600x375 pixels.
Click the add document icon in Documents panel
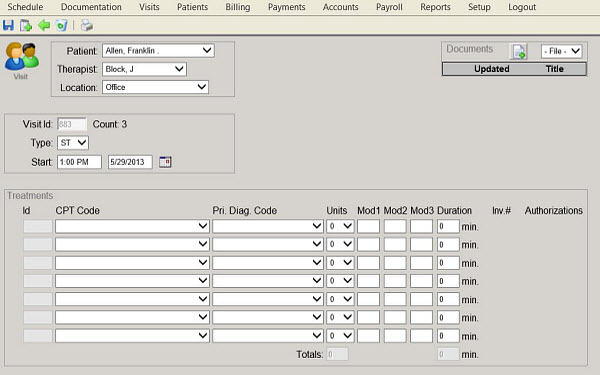(x=519, y=51)
